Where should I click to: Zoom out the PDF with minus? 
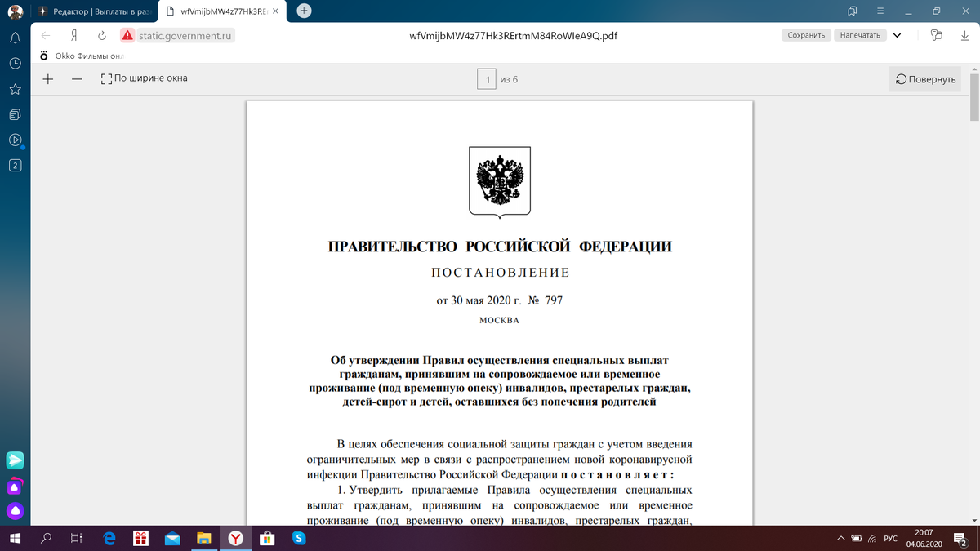(x=77, y=79)
